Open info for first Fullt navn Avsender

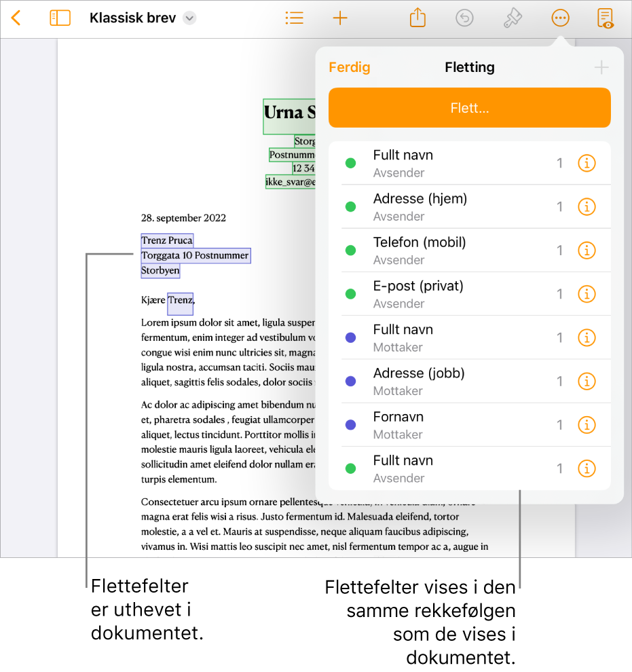tap(587, 164)
